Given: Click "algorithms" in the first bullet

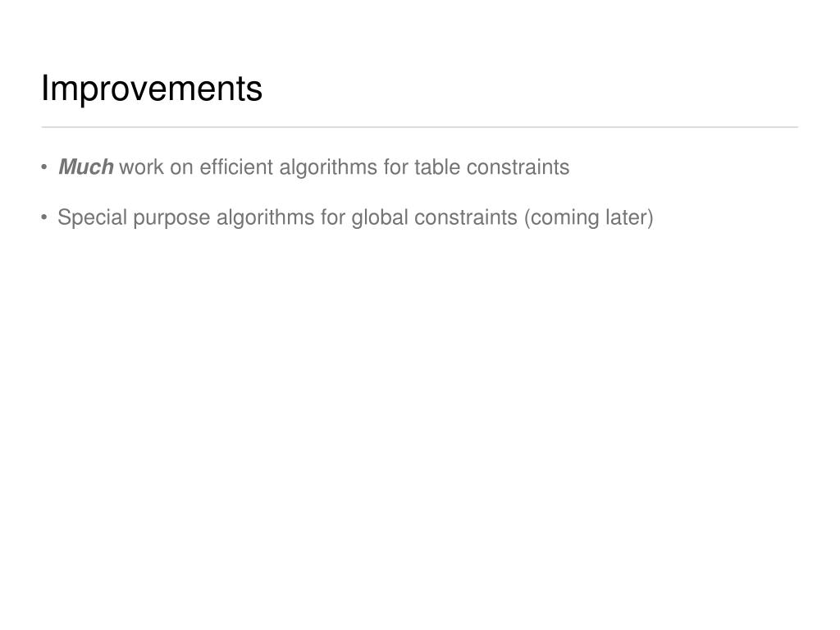Looking at the screenshot, I should coord(328,167).
